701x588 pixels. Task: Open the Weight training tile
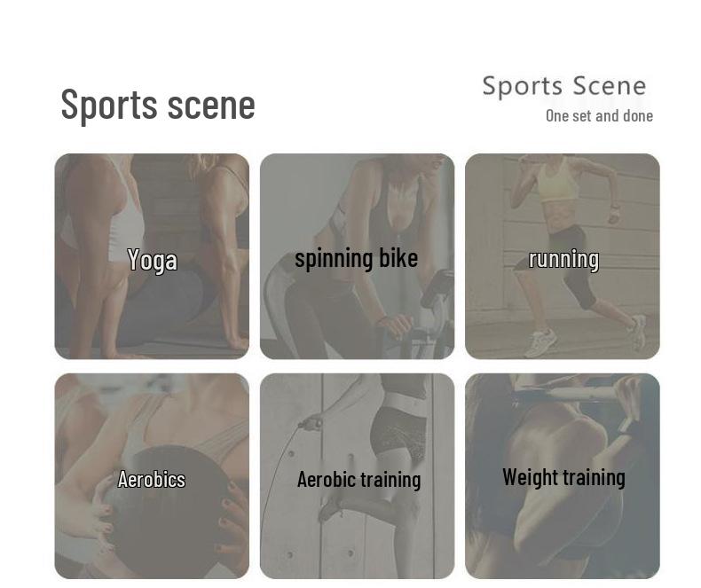coord(562,476)
